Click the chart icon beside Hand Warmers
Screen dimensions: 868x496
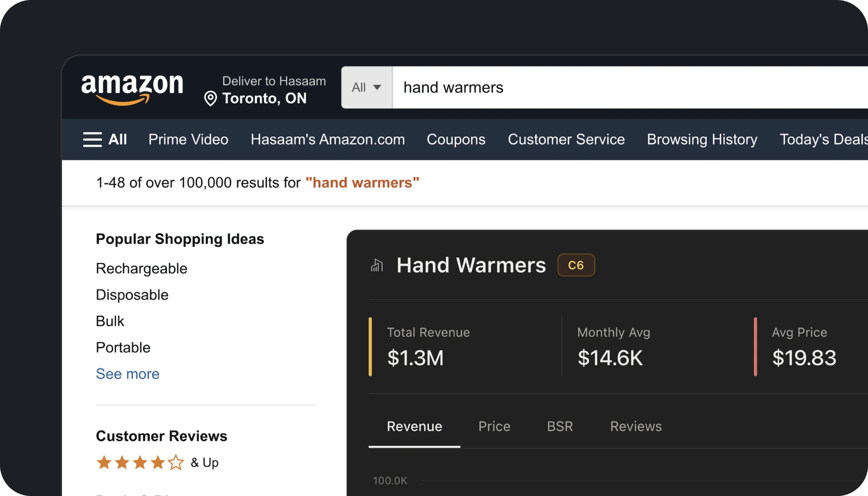click(377, 266)
